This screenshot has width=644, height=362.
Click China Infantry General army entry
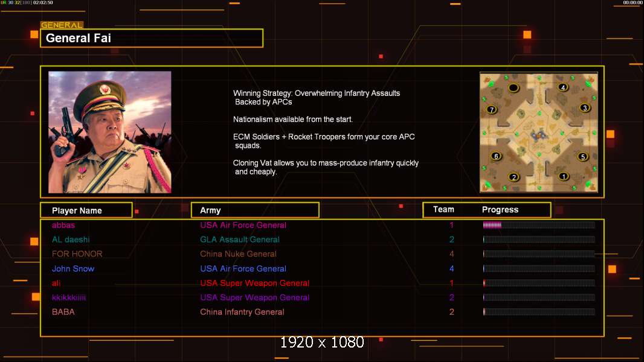click(242, 312)
